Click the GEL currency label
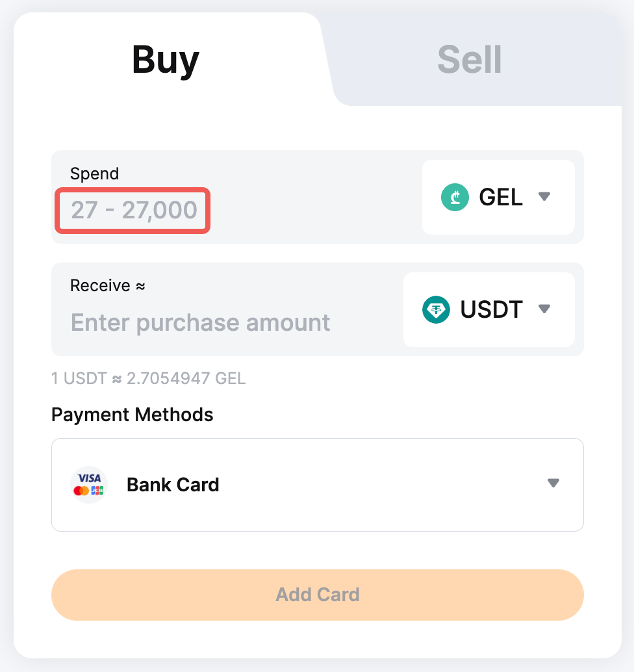 click(501, 197)
